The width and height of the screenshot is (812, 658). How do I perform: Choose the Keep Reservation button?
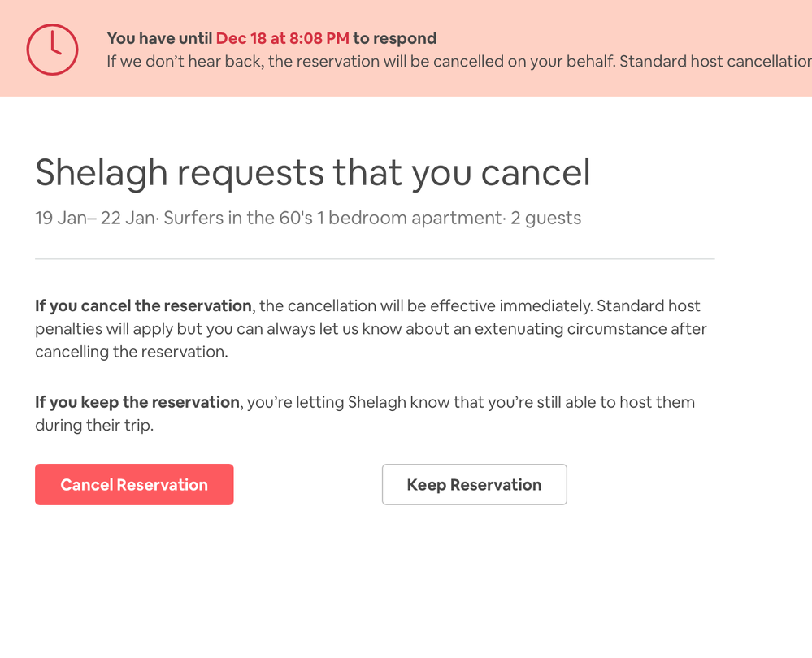click(474, 485)
